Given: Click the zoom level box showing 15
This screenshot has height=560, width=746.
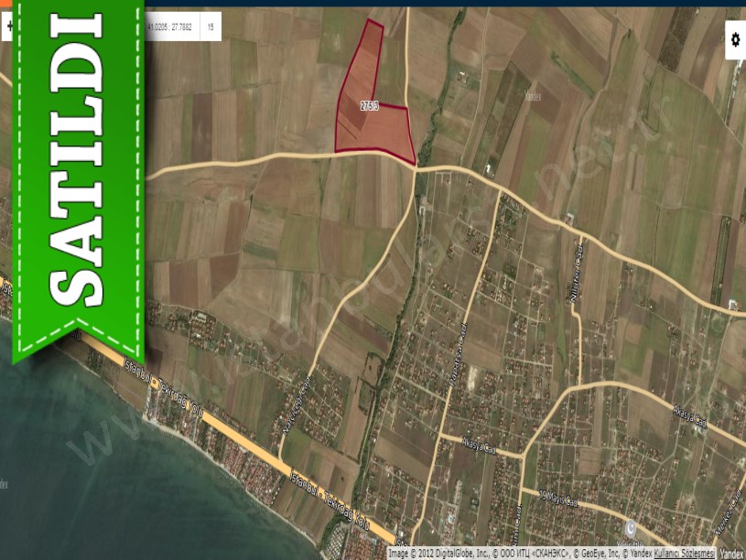Looking at the screenshot, I should tap(211, 27).
